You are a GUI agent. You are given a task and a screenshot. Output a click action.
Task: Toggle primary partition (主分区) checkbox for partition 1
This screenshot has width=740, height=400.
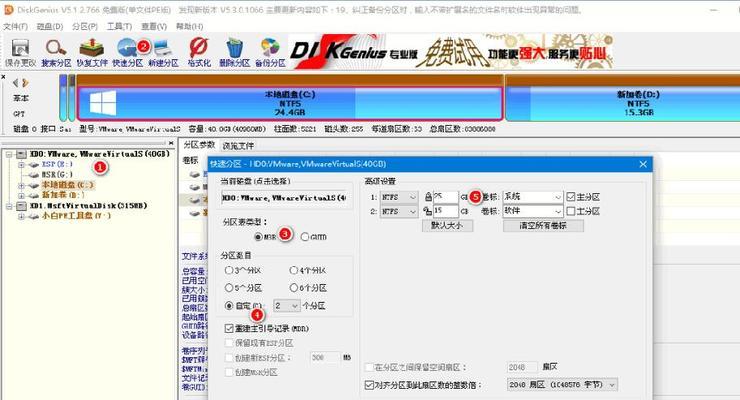coord(571,197)
